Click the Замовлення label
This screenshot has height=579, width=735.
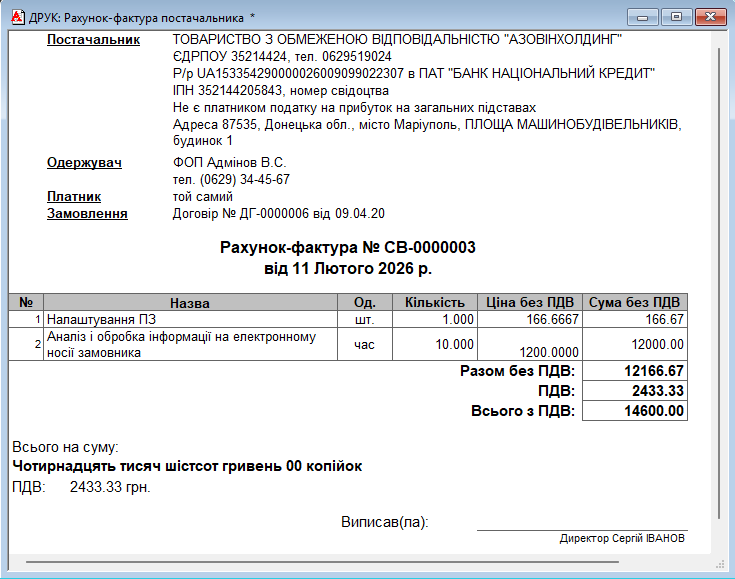coord(87,214)
